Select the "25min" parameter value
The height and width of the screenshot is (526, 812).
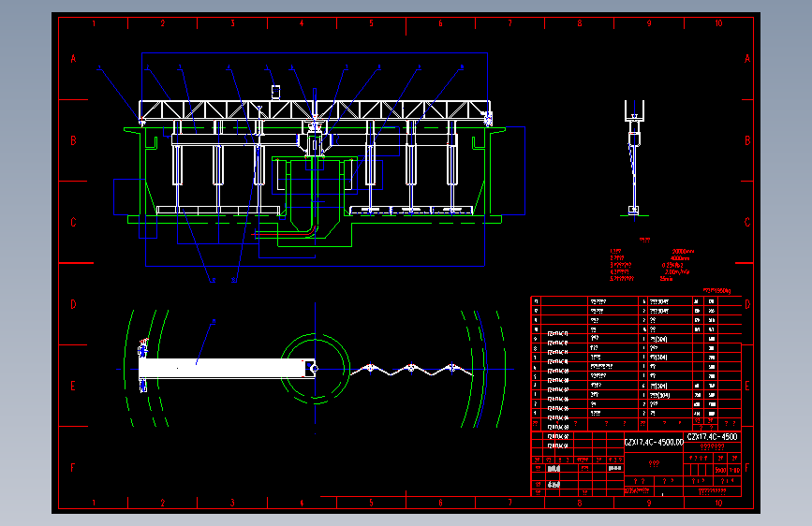[x=666, y=279]
